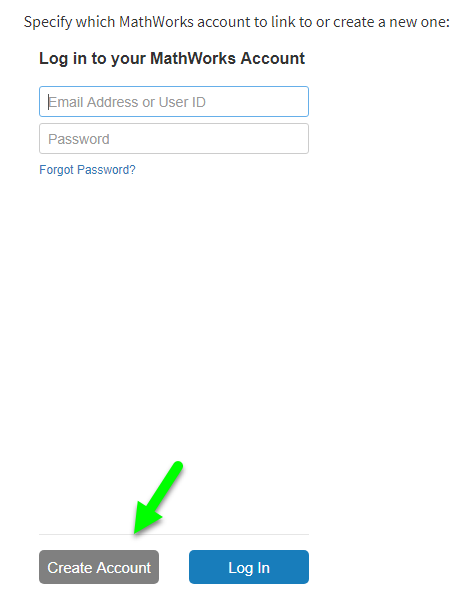This screenshot has height=593, width=466.
Task: Activate the User ID text field
Action: [x=174, y=102]
